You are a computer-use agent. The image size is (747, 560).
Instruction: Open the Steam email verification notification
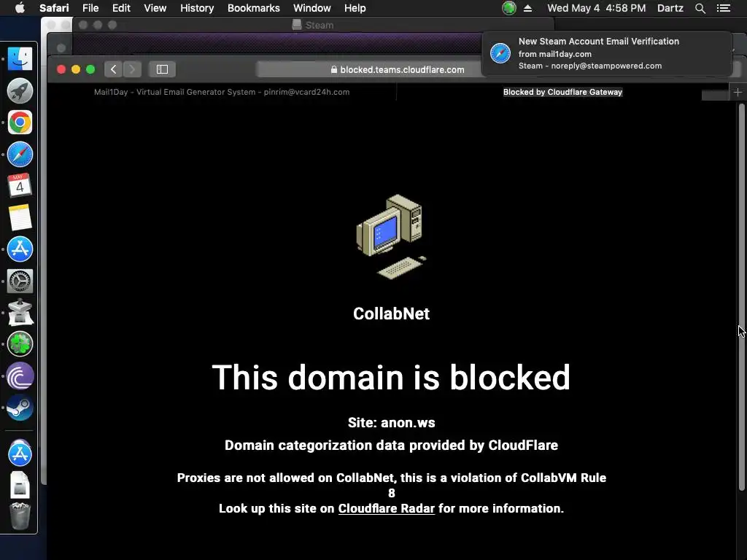(x=606, y=53)
